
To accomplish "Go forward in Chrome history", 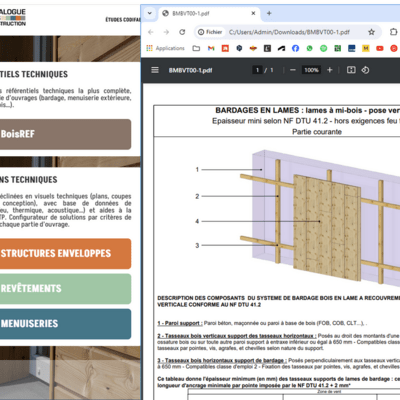I will coord(166,32).
